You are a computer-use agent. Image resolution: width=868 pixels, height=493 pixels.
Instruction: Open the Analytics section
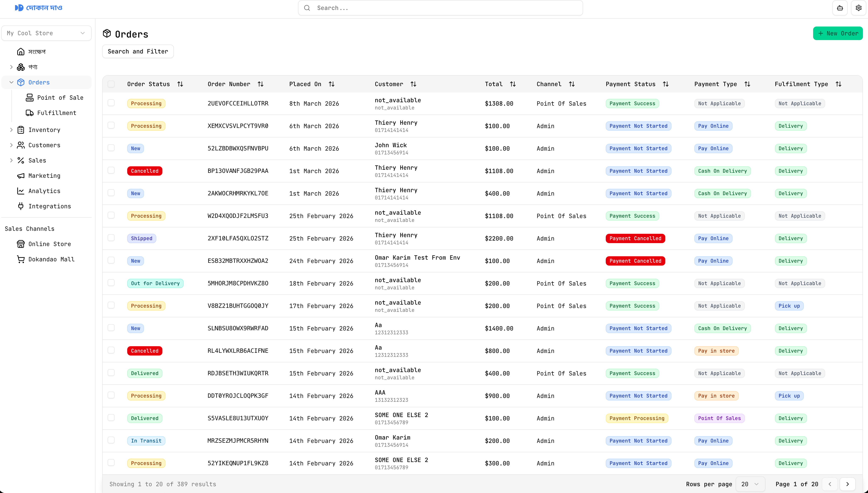44,191
